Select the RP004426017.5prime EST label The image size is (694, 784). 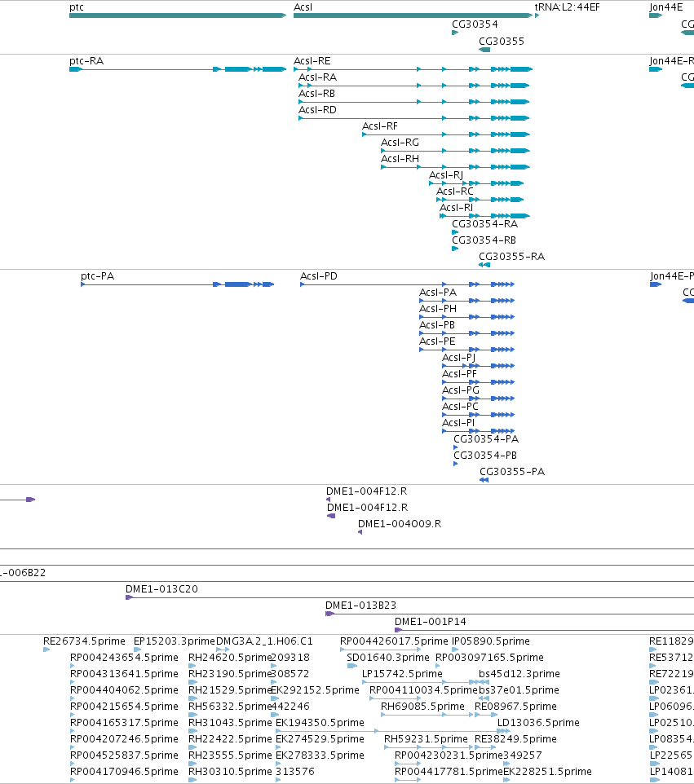click(x=394, y=641)
